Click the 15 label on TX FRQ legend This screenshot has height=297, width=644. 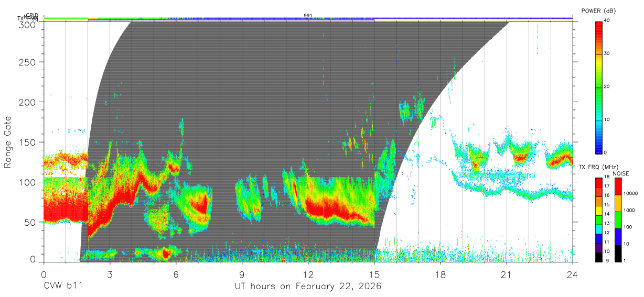[607, 205]
